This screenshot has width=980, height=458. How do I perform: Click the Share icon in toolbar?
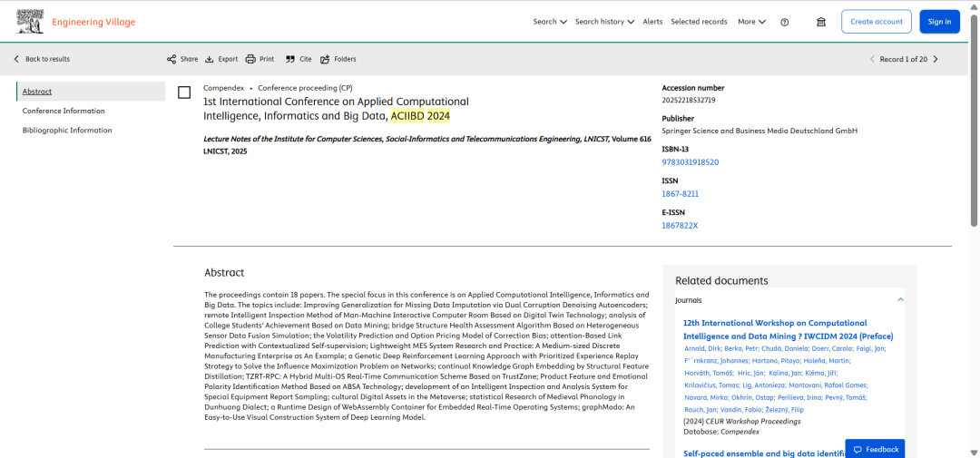point(171,59)
